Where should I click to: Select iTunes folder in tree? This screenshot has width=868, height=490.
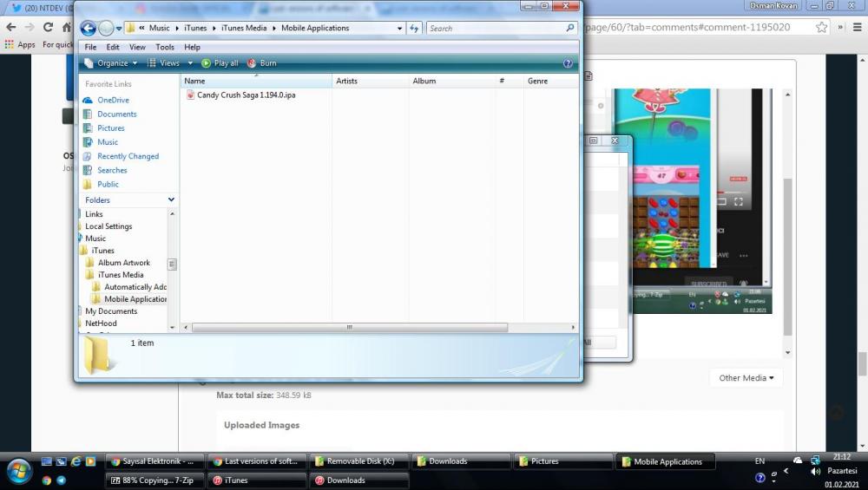102,251
